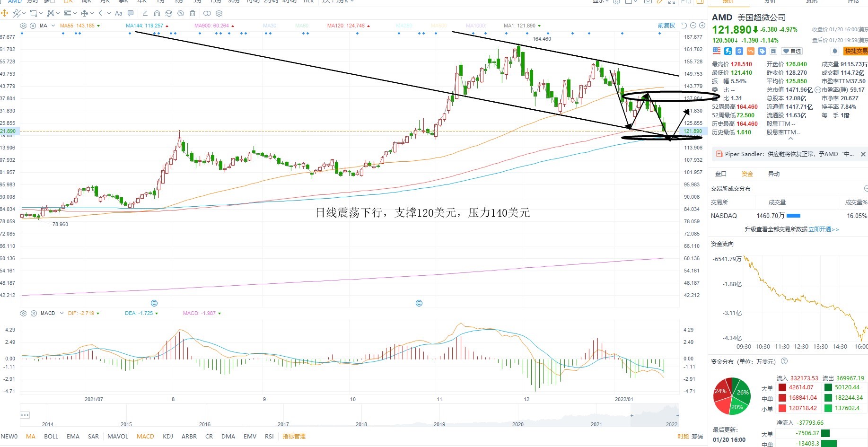Select the KDJ indicator tab
This screenshot has width=868, height=447.
168,436
